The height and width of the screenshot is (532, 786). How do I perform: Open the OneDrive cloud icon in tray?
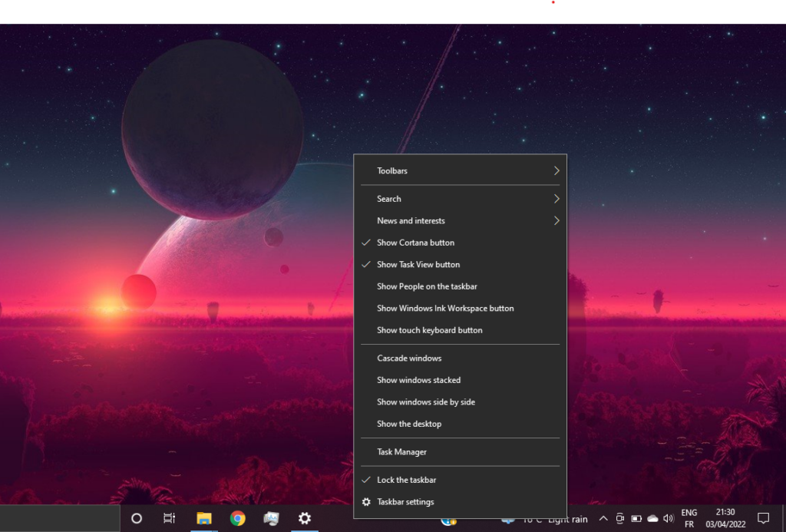click(652, 518)
